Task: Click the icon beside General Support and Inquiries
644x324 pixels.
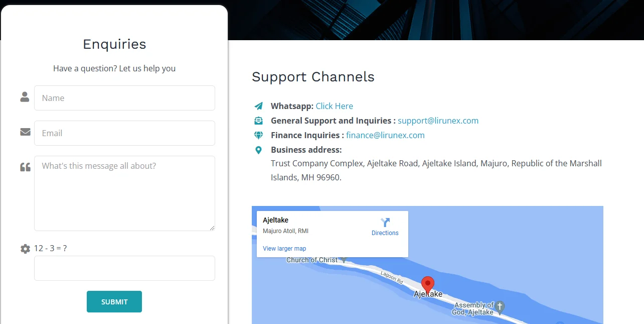Action: (258, 121)
